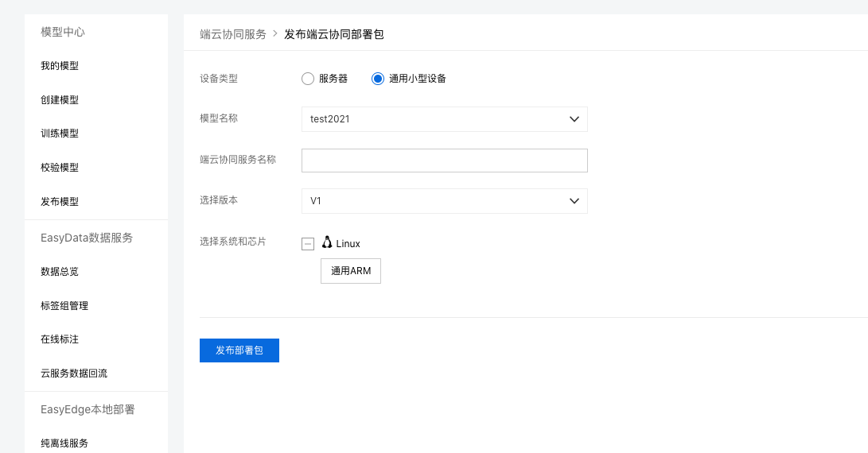Navigate to 训练模型 sidebar item

point(60,134)
